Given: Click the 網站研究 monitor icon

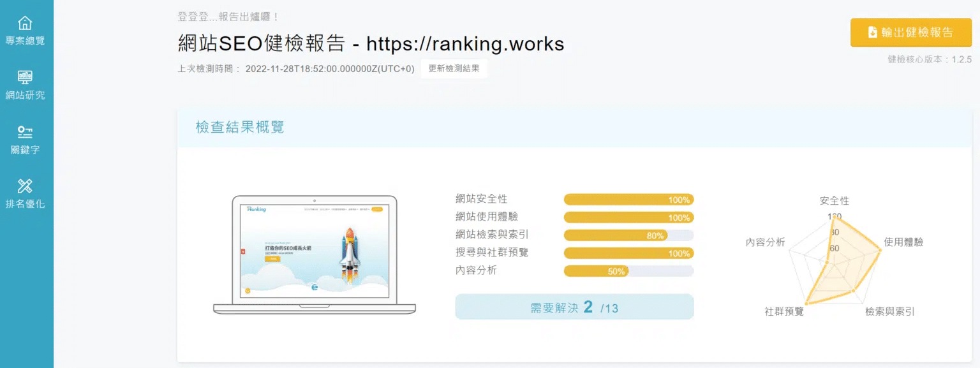Looking at the screenshot, I should click(x=25, y=78).
